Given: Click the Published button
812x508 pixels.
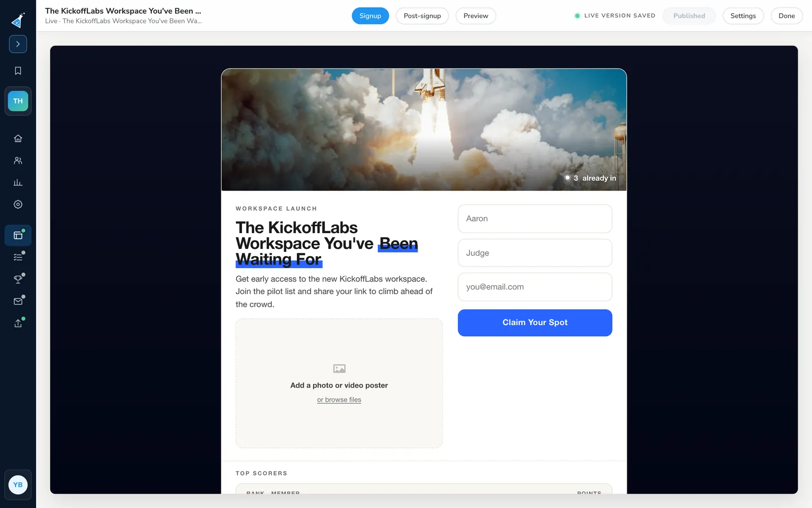Looking at the screenshot, I should click(689, 16).
